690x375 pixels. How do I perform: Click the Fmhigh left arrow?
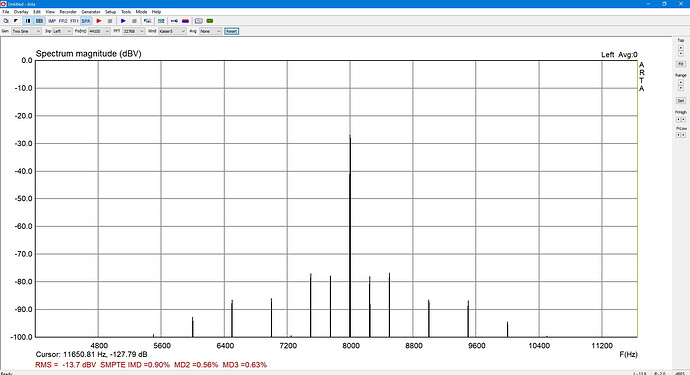(x=678, y=119)
